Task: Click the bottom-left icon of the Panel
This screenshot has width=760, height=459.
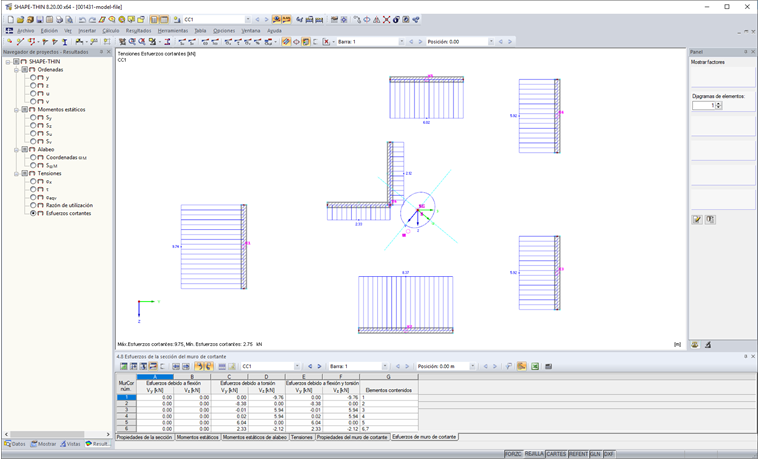Action: tap(695, 345)
